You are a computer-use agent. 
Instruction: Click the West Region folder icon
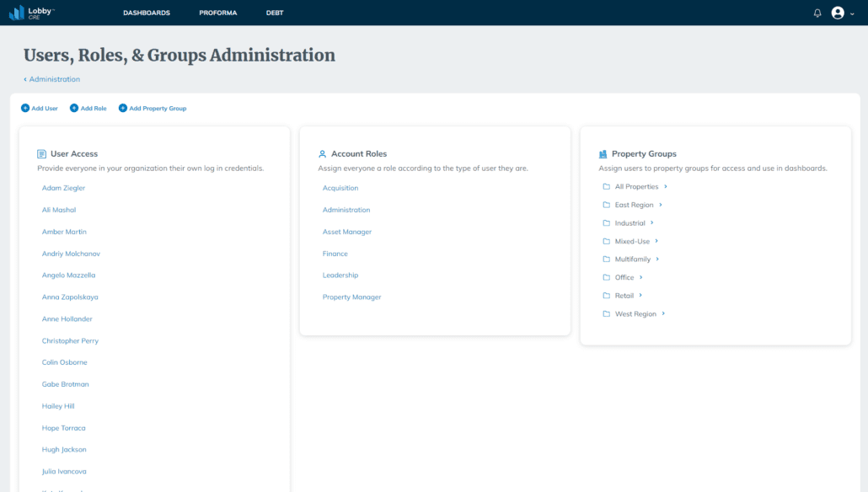click(x=606, y=314)
